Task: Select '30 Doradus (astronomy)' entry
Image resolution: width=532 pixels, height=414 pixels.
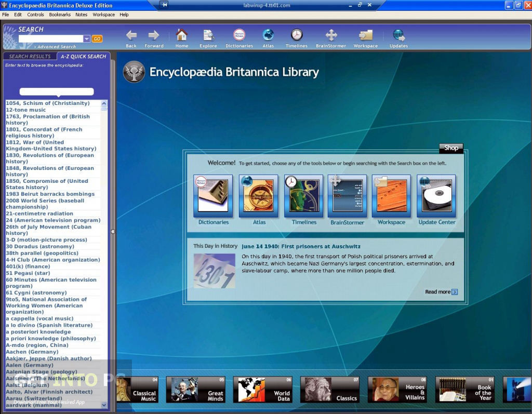Action: coord(40,246)
